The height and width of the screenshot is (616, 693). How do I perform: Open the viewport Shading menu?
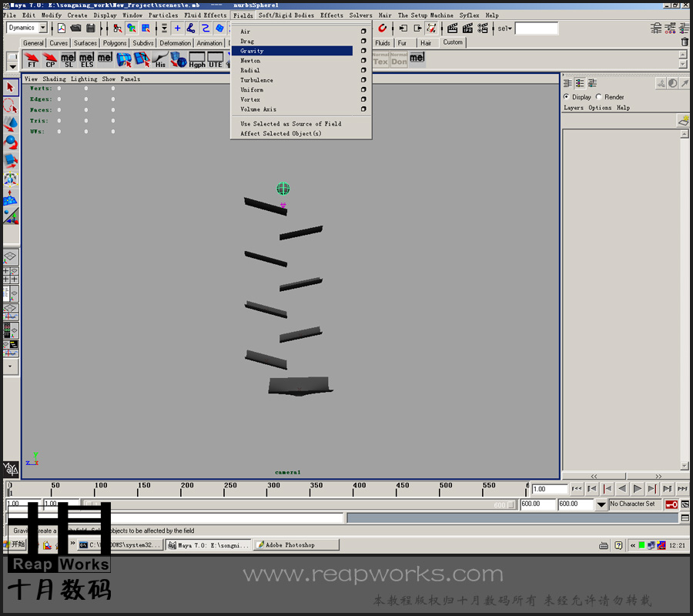point(55,79)
